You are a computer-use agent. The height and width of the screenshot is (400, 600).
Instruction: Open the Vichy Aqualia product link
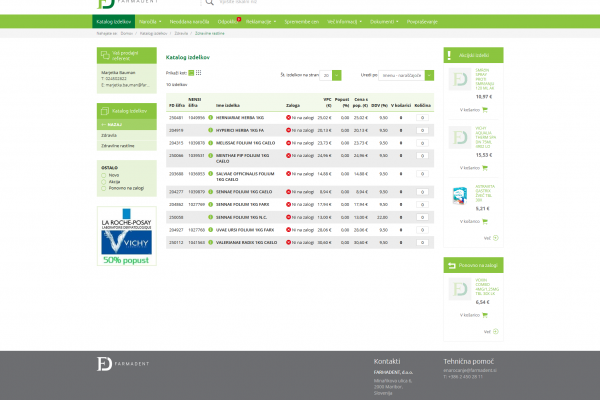point(485,137)
